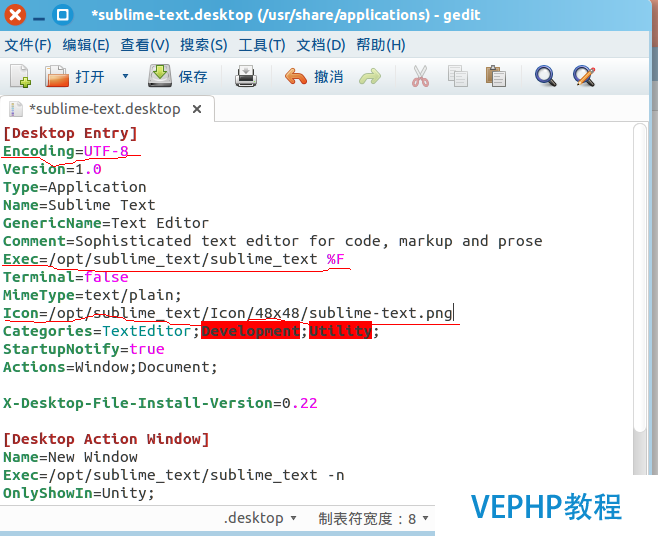Screen dimensions: 658x536
Task: Click on Encoding=UTF-8 line
Action: (x=65, y=151)
